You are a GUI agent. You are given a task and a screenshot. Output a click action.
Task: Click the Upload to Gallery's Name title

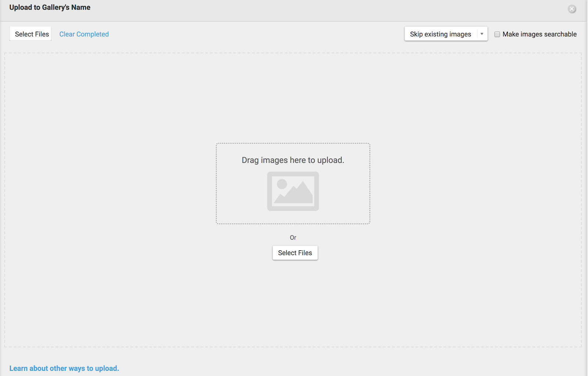50,7
